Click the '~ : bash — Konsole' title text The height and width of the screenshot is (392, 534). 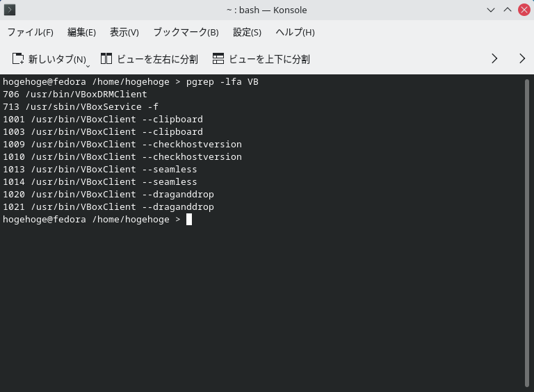[x=267, y=10]
